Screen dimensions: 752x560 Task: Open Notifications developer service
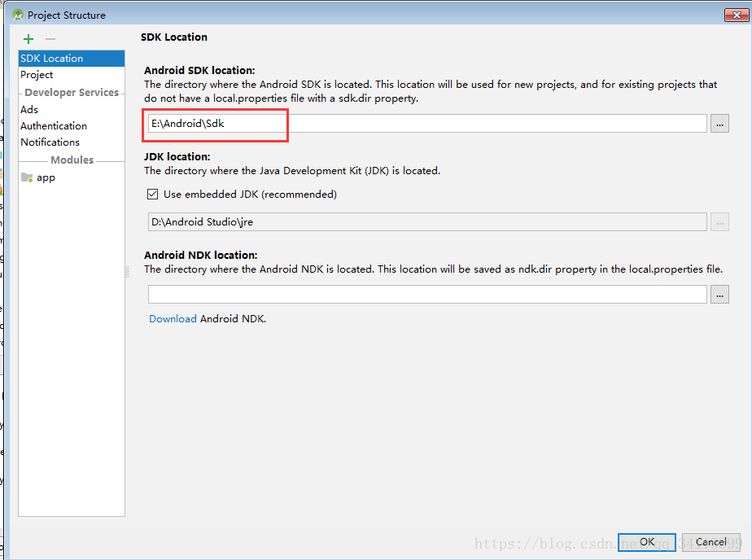pos(72,142)
